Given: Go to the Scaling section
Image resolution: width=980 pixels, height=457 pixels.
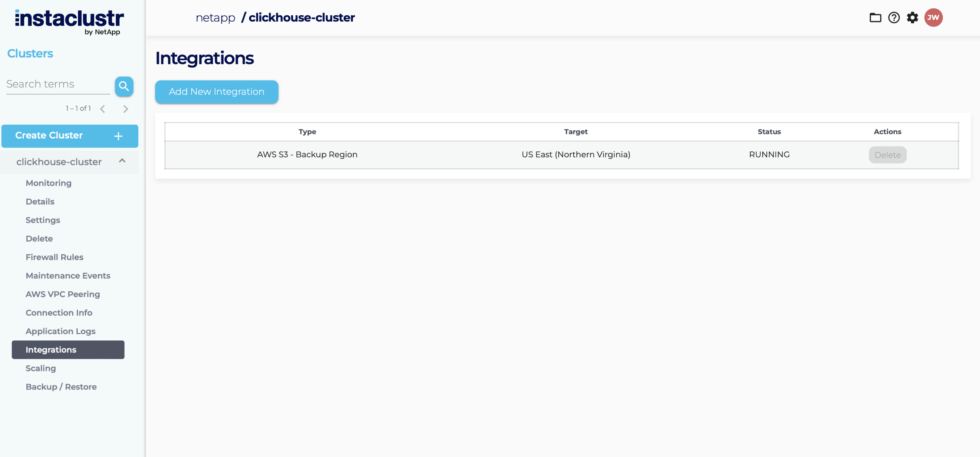Looking at the screenshot, I should tap(41, 368).
